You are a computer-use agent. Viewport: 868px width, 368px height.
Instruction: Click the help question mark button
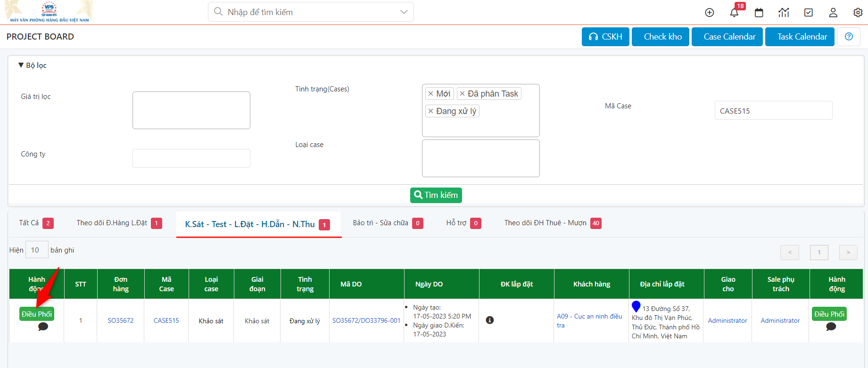(x=849, y=37)
